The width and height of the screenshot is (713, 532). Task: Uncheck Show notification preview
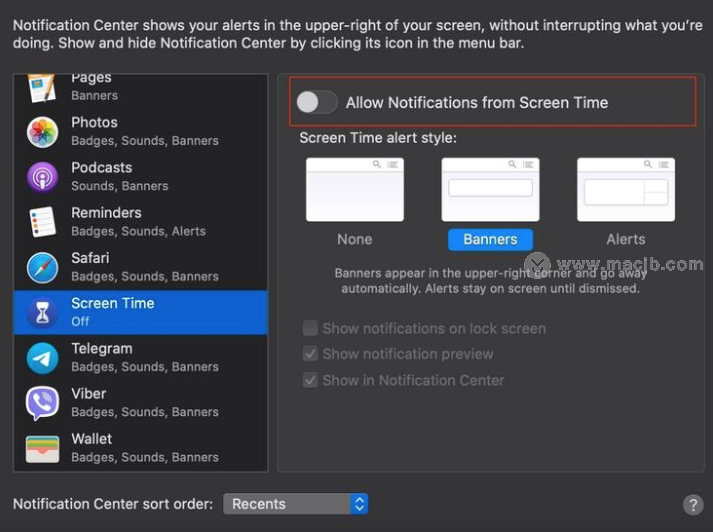310,354
